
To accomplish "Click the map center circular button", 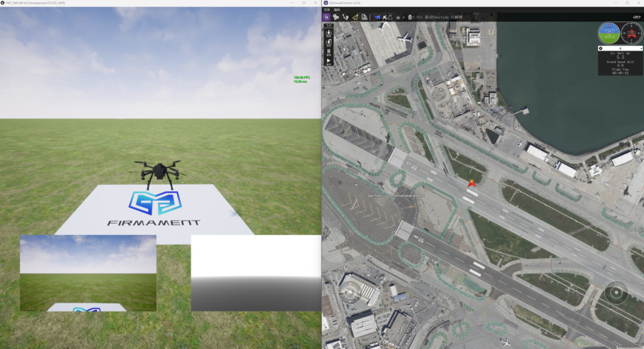I will click(615, 292).
